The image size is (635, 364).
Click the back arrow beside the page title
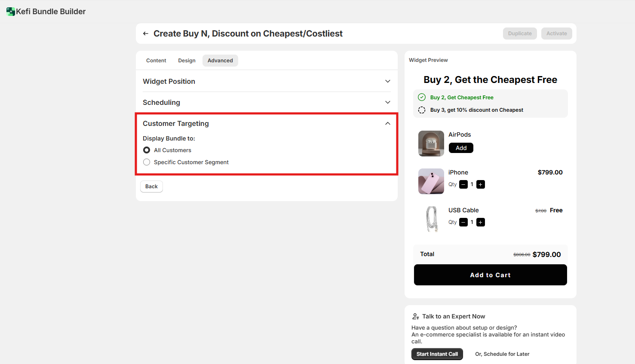146,34
